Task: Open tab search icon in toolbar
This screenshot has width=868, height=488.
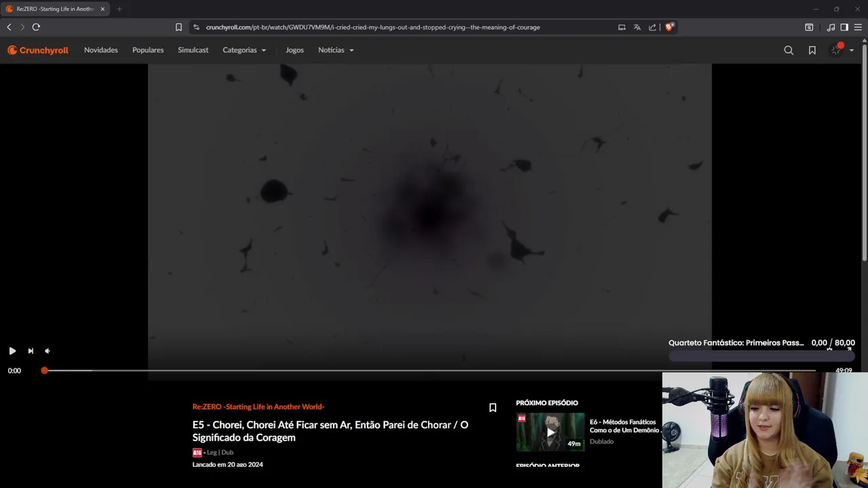Action: pyautogui.click(x=809, y=27)
